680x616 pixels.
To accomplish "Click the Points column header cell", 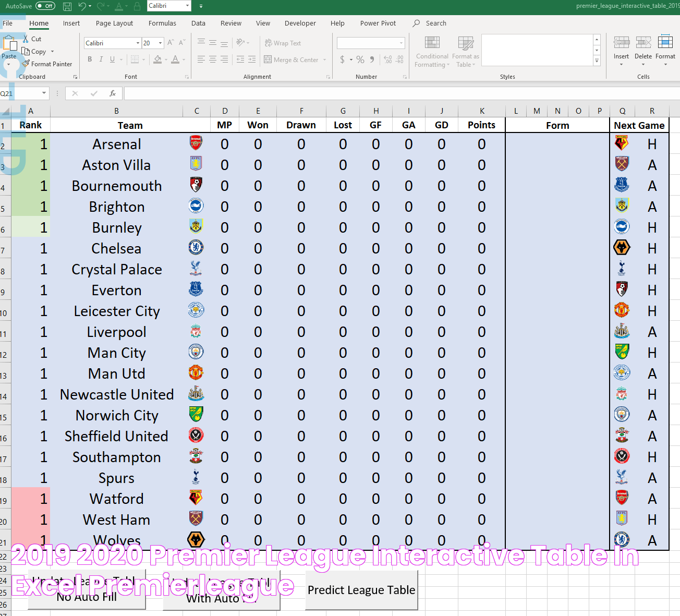I will [x=481, y=125].
